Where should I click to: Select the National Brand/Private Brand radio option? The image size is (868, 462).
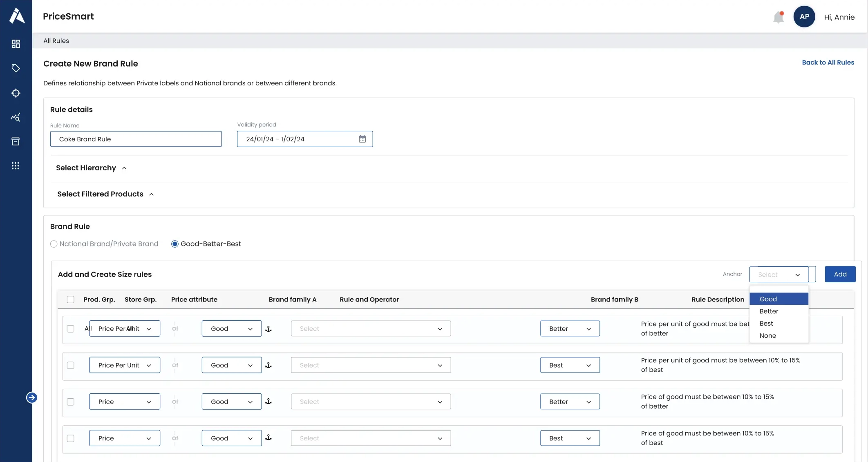(54, 244)
